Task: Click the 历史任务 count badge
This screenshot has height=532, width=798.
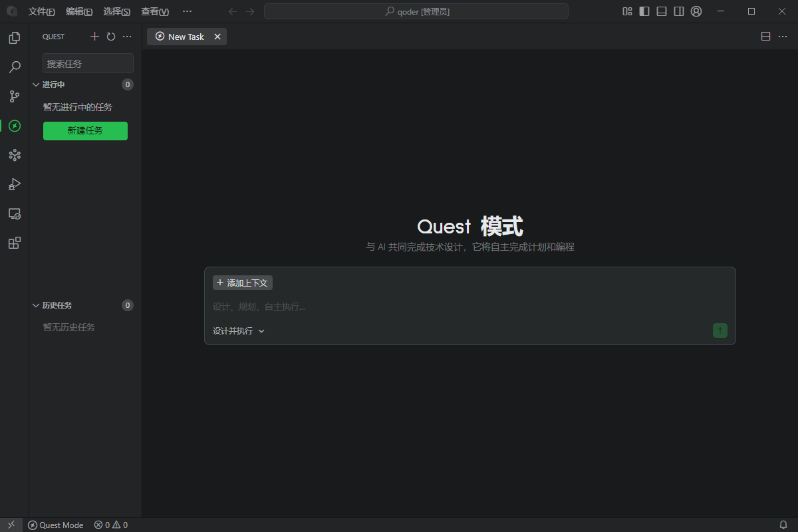Action: click(128, 305)
